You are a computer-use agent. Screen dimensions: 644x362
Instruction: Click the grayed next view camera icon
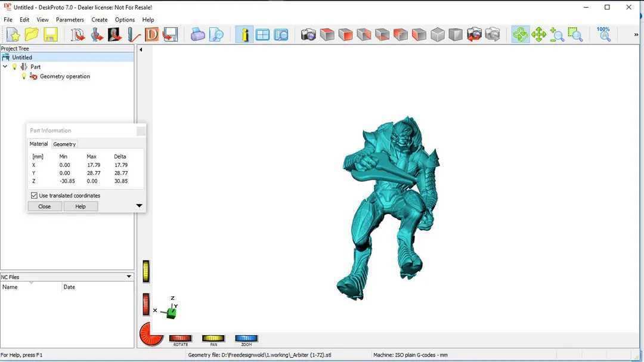coord(493,35)
